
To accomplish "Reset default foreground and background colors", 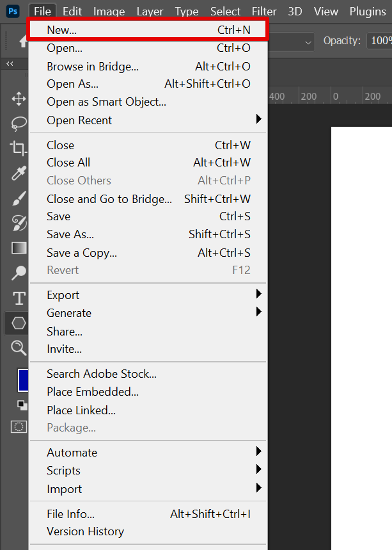I will (x=22, y=405).
